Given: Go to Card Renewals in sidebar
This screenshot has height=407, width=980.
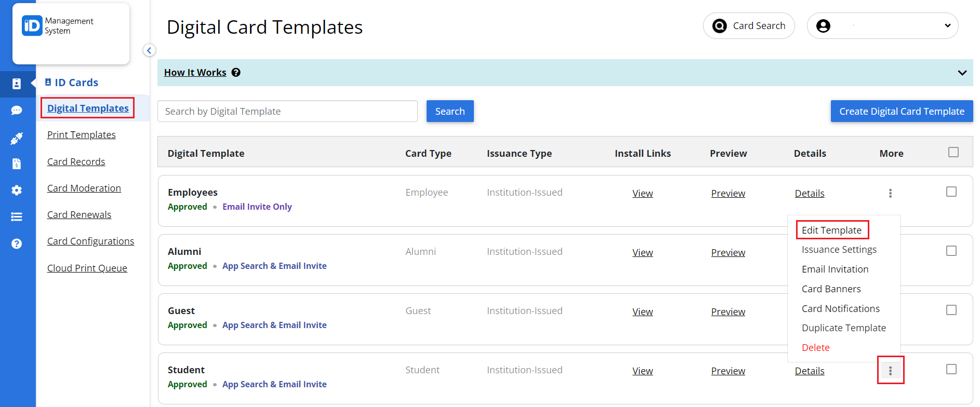Looking at the screenshot, I should point(79,215).
